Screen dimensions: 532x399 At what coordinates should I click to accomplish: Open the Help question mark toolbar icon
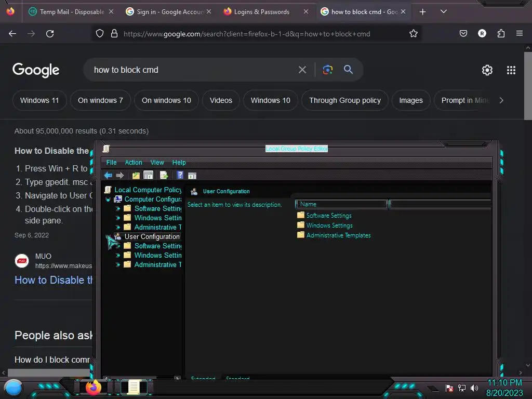180,175
